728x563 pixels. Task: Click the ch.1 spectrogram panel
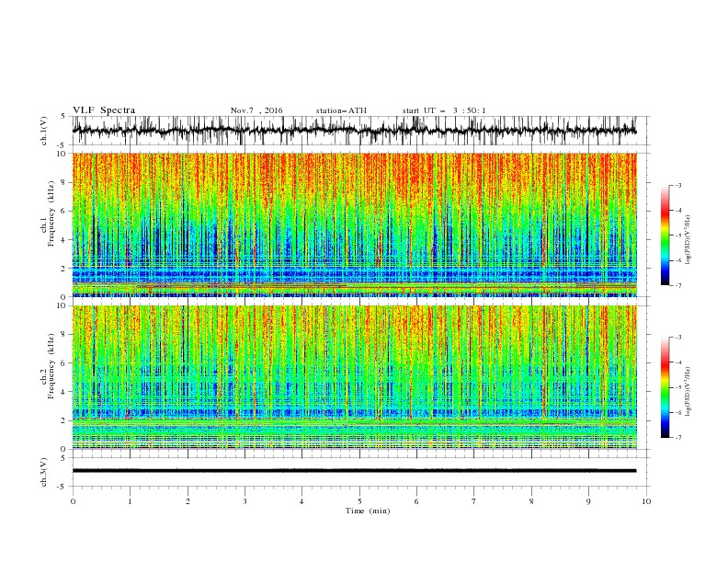coord(354,224)
